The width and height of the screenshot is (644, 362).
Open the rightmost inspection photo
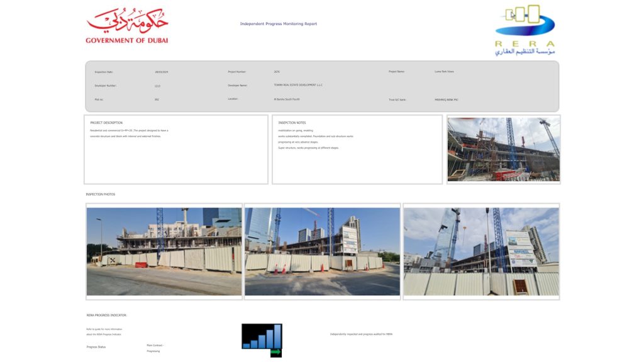481,251
